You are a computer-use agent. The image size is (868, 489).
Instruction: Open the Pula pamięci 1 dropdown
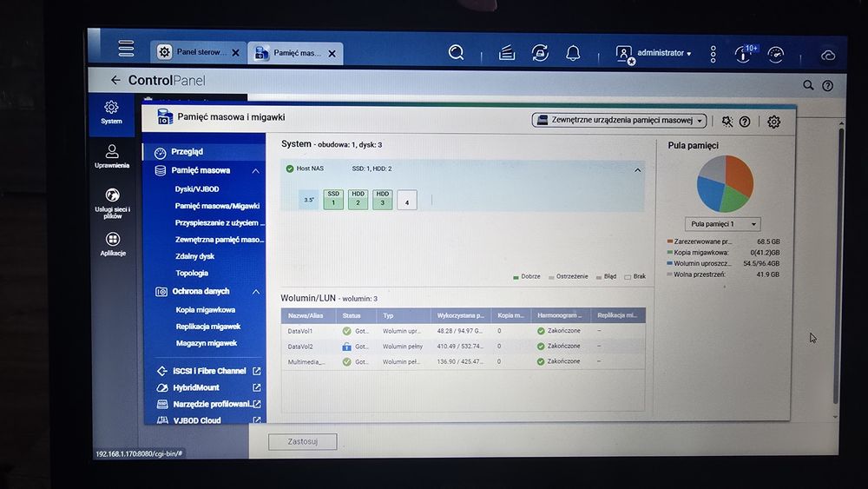pyautogui.click(x=722, y=224)
